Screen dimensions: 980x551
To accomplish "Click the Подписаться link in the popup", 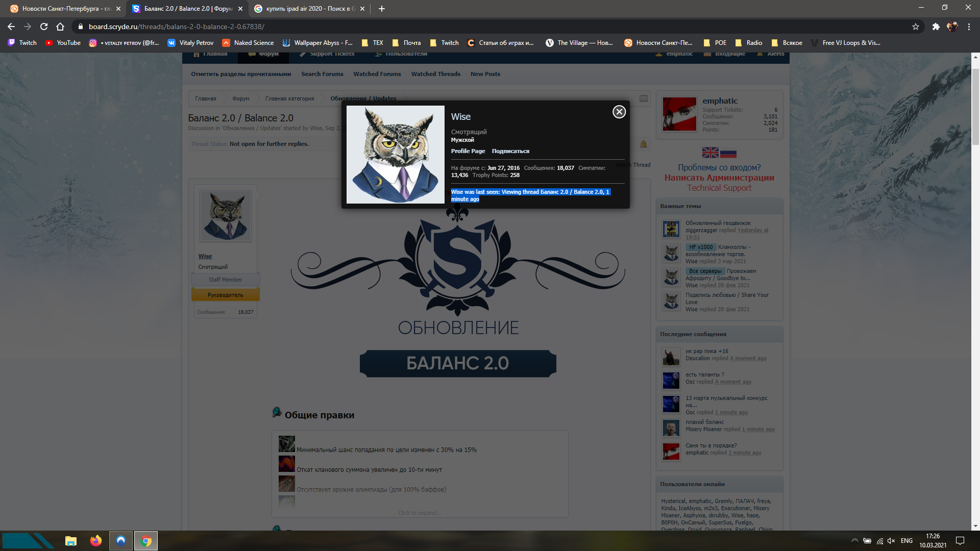I will (x=510, y=151).
